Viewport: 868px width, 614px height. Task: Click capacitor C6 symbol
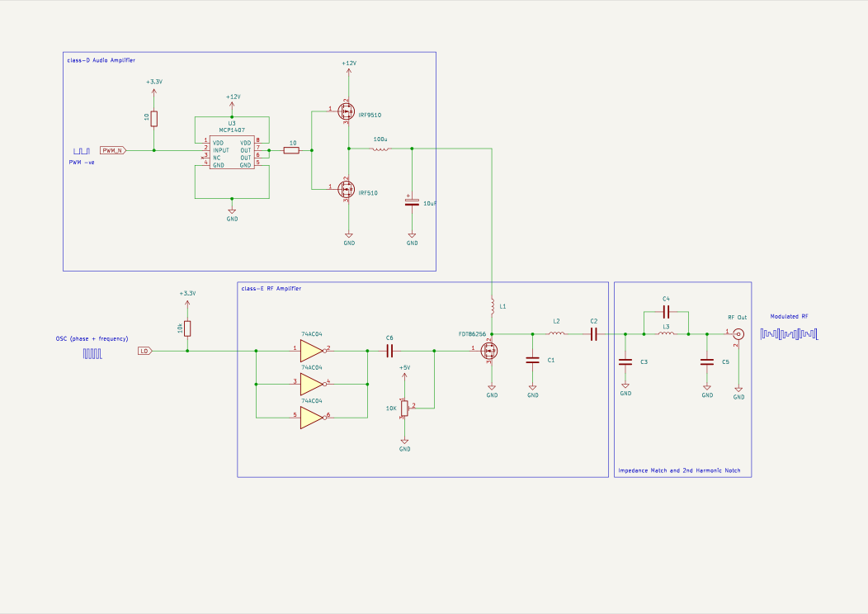tap(389, 351)
